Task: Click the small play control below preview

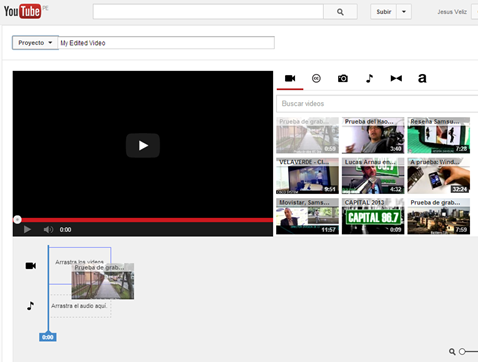Action: point(27,229)
